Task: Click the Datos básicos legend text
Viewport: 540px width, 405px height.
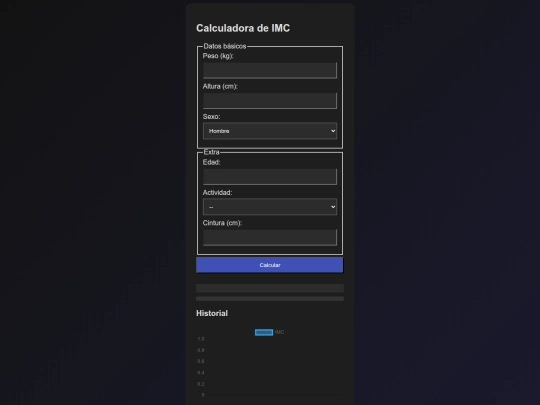Action: pyautogui.click(x=225, y=46)
